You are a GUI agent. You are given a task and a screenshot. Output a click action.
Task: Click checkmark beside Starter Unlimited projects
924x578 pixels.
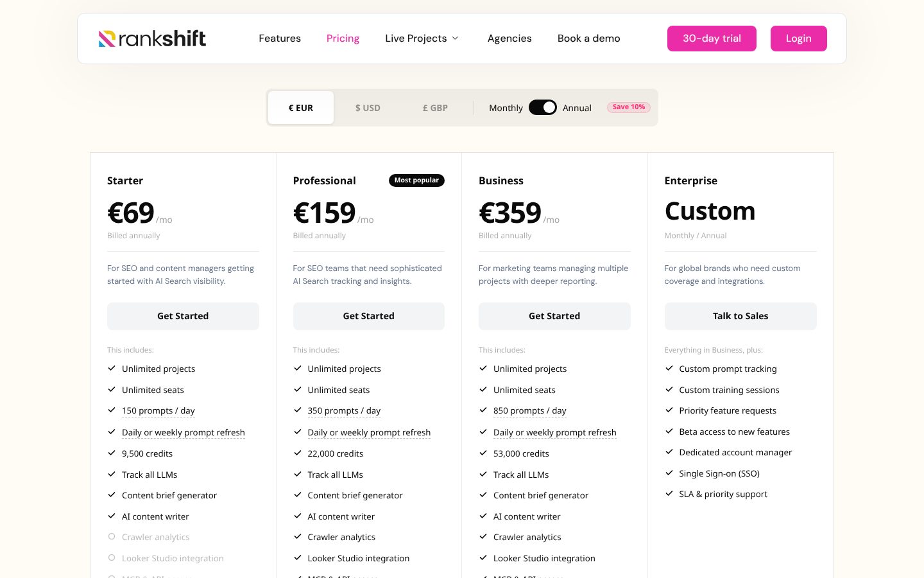coord(112,368)
